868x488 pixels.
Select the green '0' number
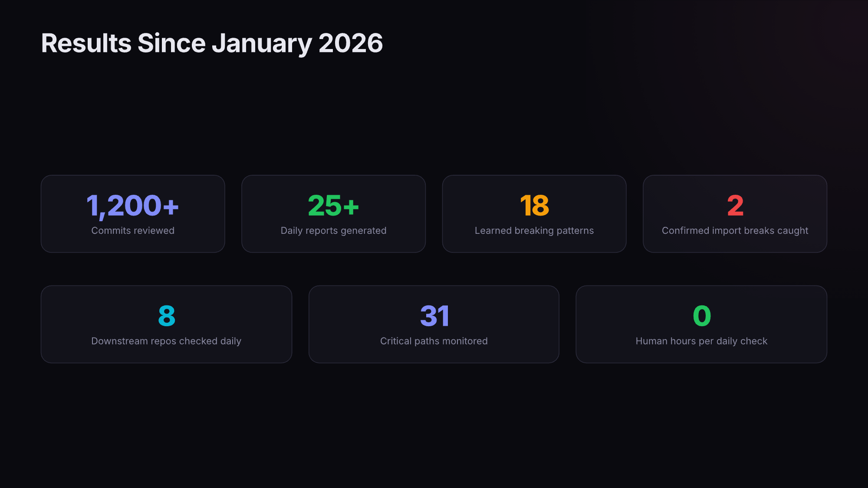tap(702, 316)
